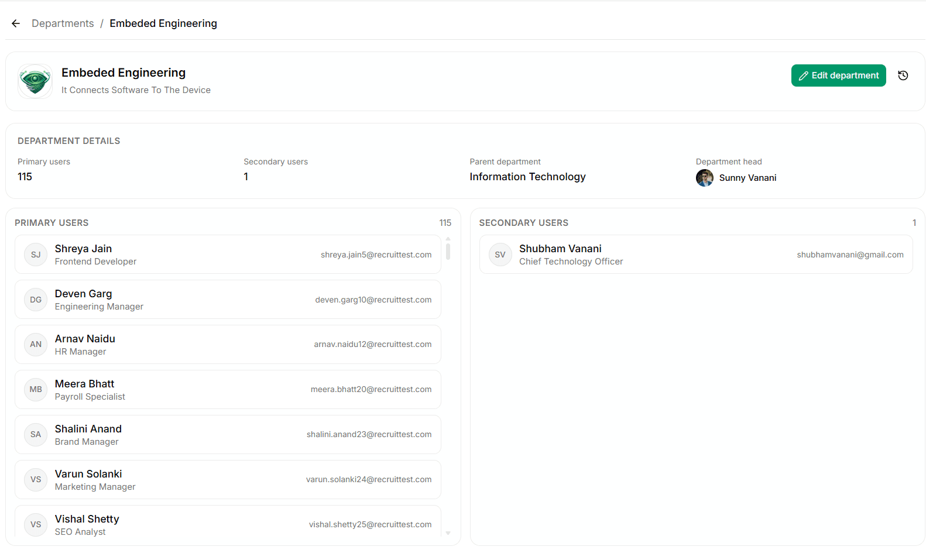Click the Department head label
This screenshot has height=560, width=926.
[729, 162]
